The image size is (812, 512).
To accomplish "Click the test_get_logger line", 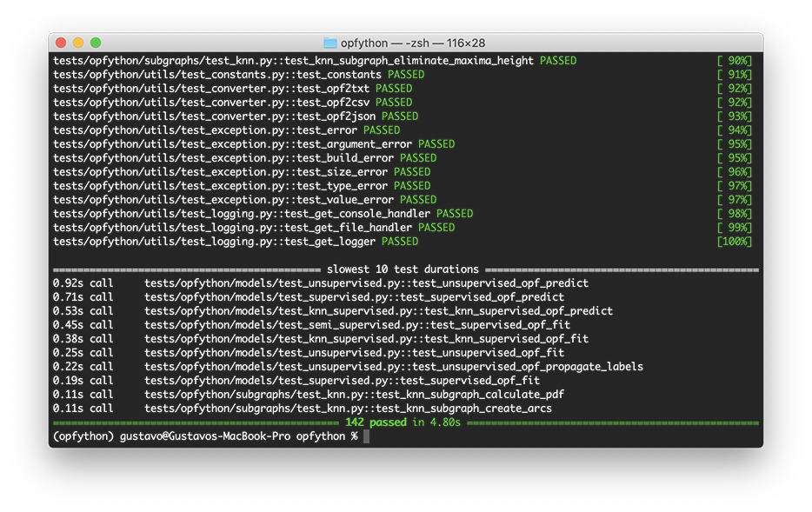I will [x=236, y=242].
